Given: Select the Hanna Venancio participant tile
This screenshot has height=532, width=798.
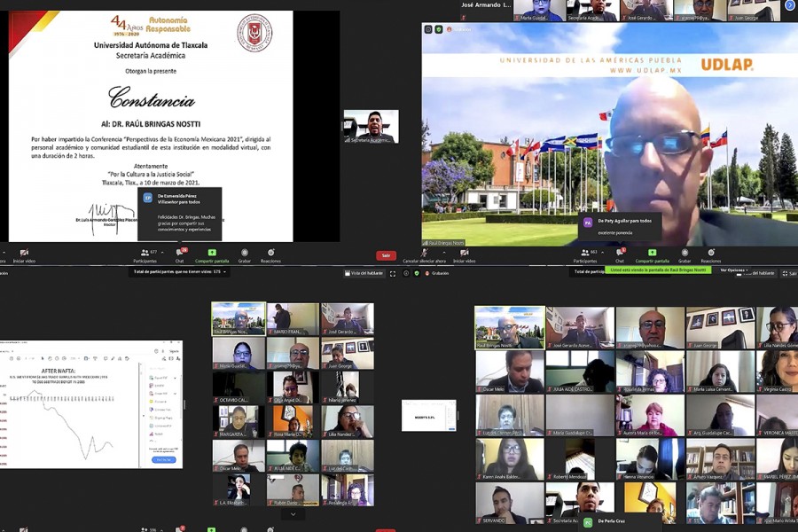Looking at the screenshot, I should 650,459.
